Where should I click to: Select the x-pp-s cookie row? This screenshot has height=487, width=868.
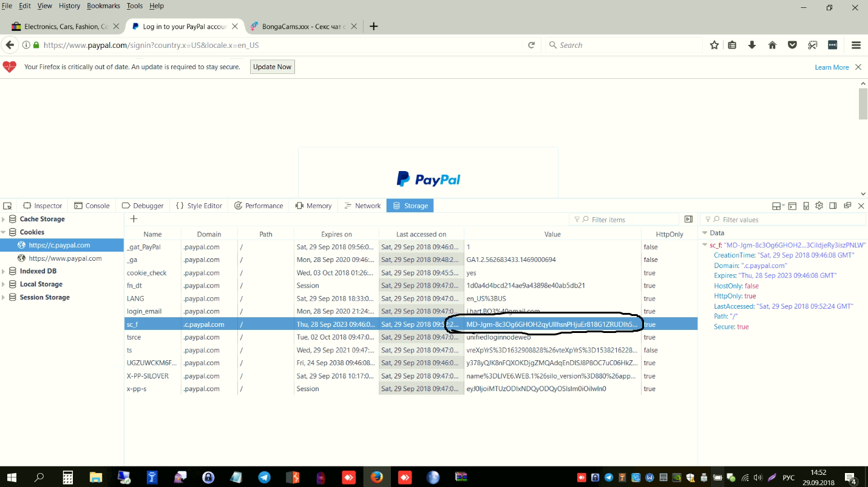click(x=411, y=389)
